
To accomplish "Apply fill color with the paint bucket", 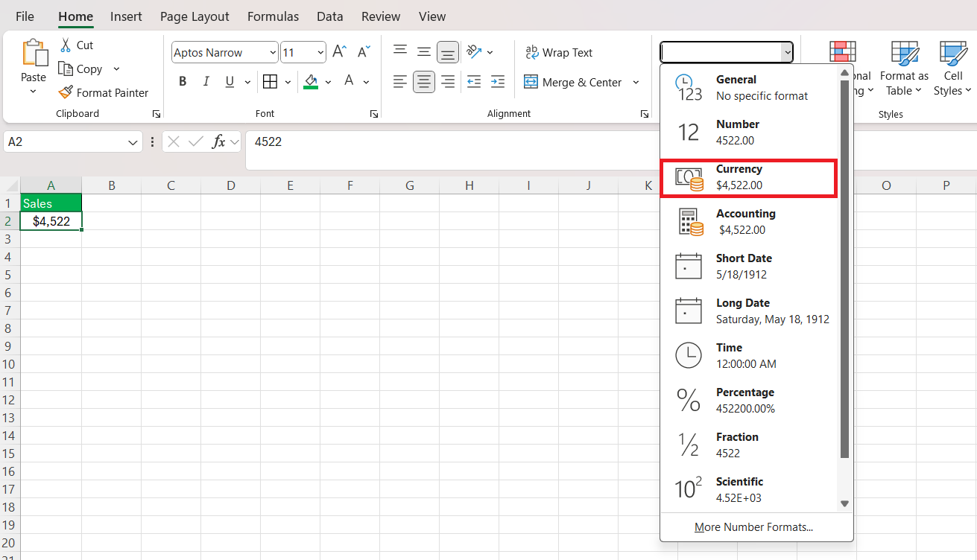I will pos(311,82).
